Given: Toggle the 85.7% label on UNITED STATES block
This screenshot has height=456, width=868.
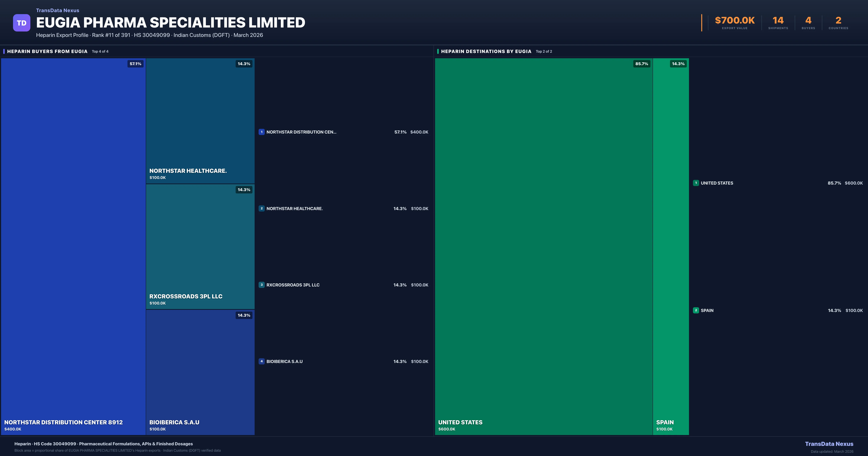Looking at the screenshot, I should 641,63.
